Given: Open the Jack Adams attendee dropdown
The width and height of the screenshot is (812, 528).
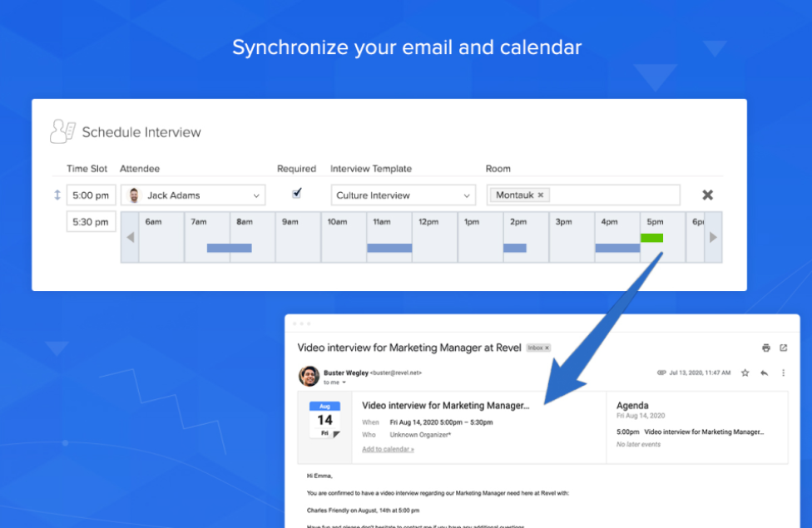Looking at the screenshot, I should click(x=255, y=195).
